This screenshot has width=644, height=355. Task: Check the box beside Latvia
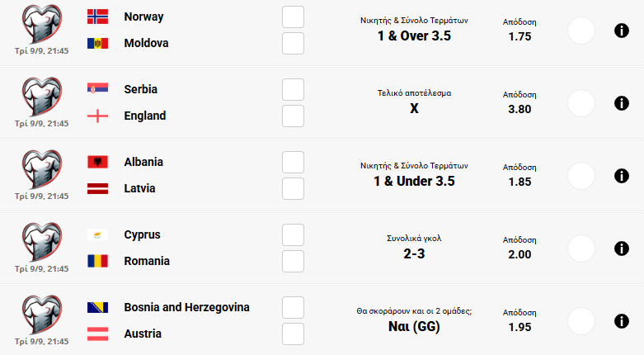(293, 188)
